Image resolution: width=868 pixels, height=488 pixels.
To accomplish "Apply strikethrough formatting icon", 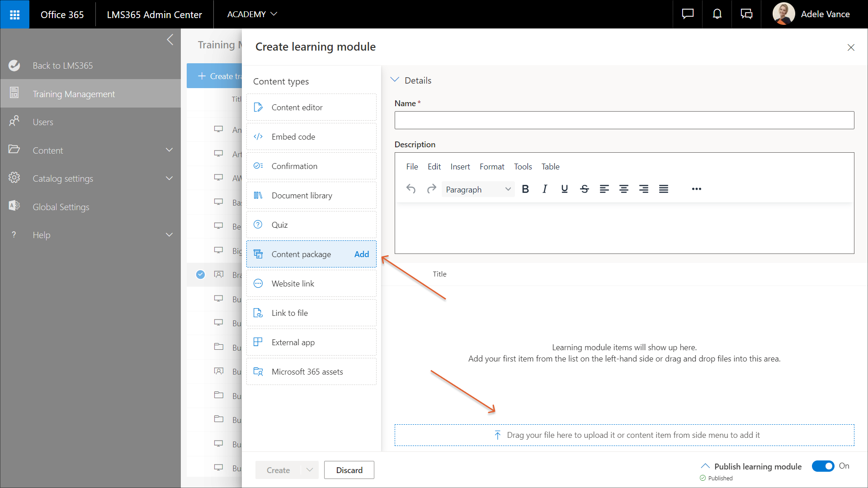I will 584,189.
